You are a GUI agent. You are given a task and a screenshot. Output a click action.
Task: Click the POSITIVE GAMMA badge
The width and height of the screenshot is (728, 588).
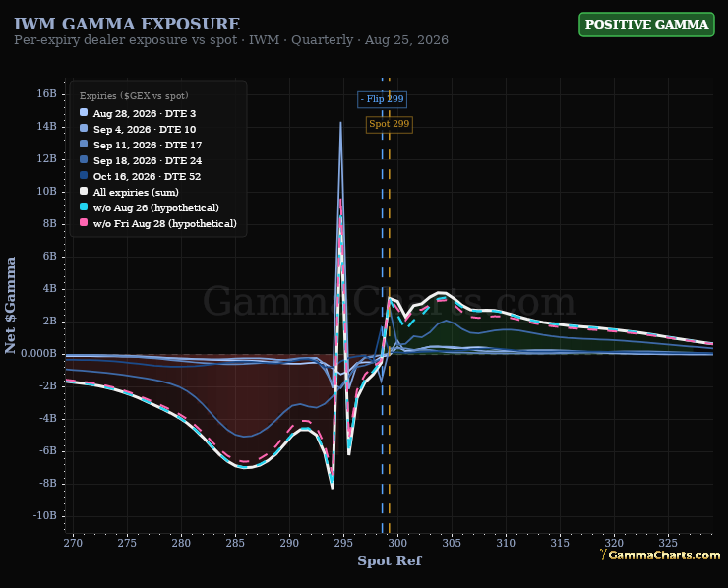pos(646,25)
